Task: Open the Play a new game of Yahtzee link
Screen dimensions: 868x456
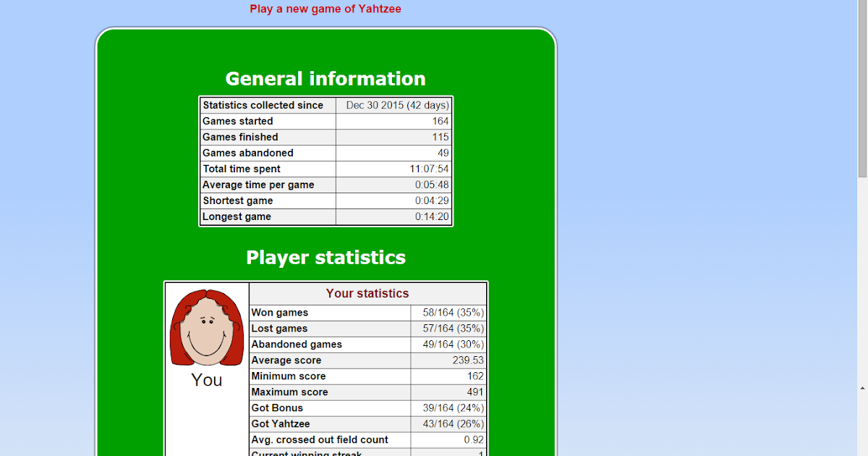Action: click(x=325, y=9)
